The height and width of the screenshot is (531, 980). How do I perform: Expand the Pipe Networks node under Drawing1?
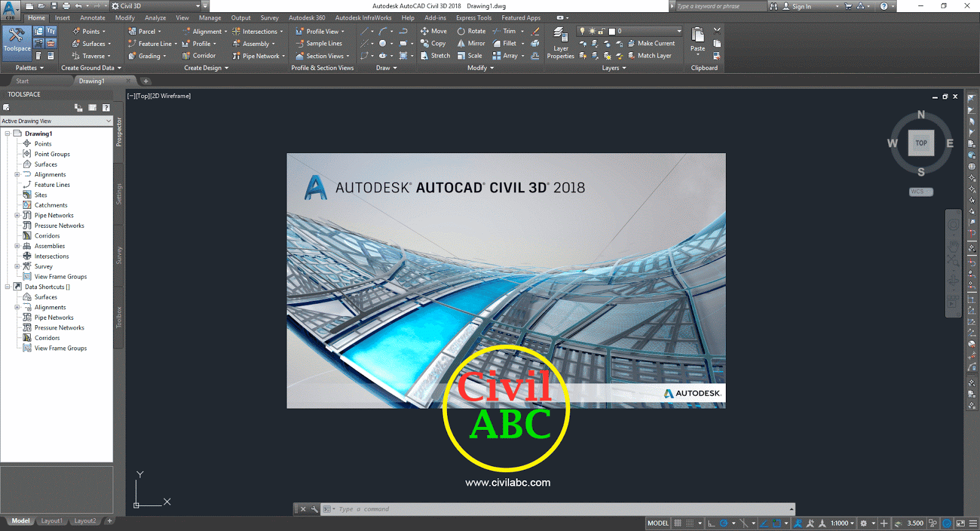pos(17,216)
